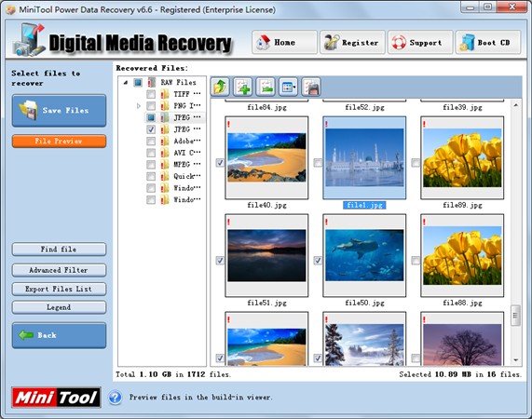Open the view mode dropdown in toolbar
532x419 pixels.
(x=288, y=87)
